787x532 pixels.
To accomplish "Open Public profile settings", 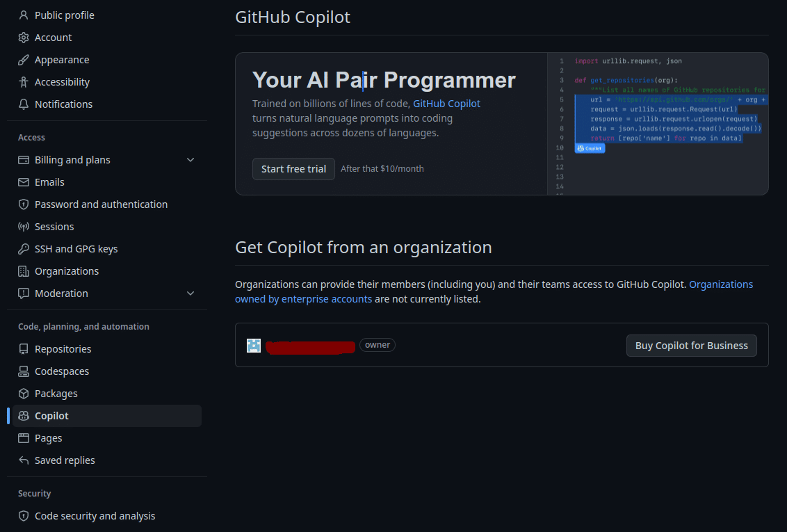I will click(107, 15).
